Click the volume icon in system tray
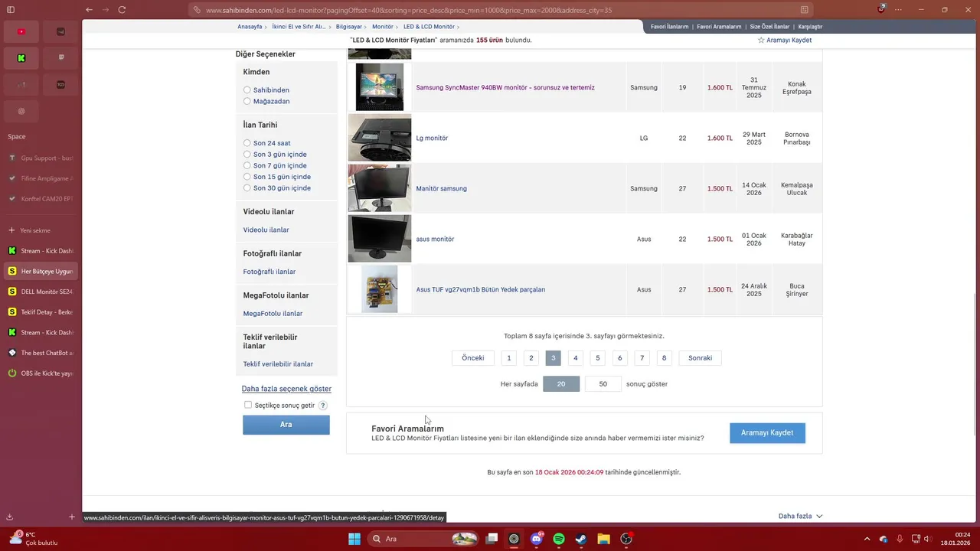 point(929,539)
